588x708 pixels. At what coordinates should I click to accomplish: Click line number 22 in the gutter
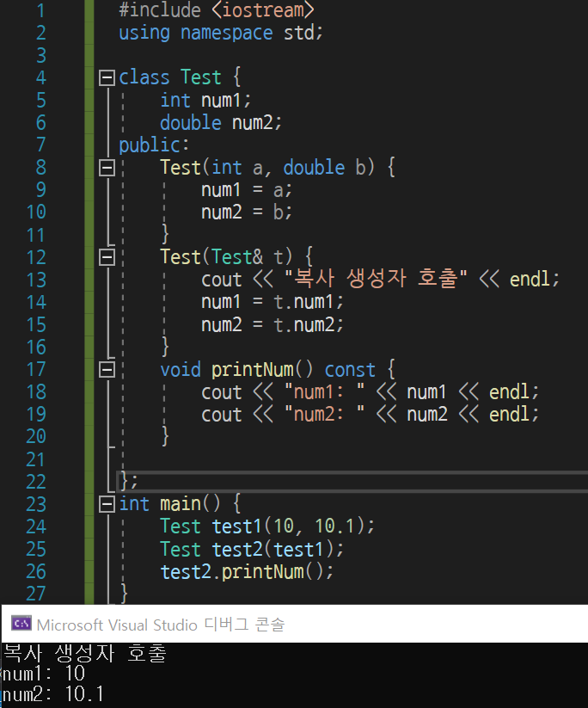[37, 482]
